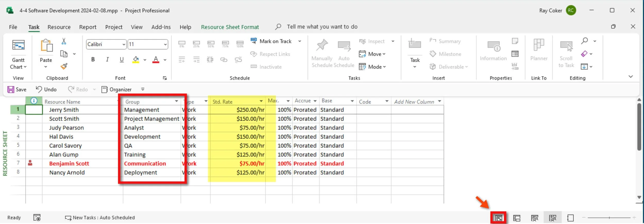644x224 pixels.
Task: Set 50% complete on task
Action: (211, 44)
